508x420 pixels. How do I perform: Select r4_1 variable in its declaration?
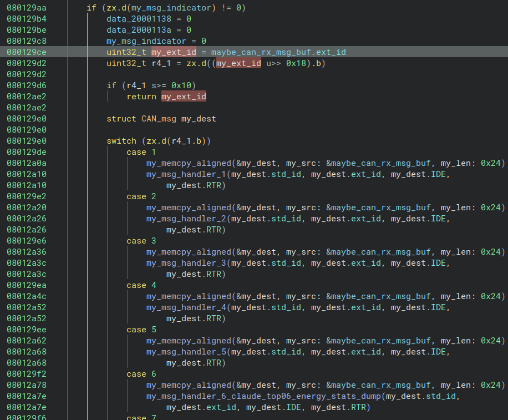click(161, 63)
